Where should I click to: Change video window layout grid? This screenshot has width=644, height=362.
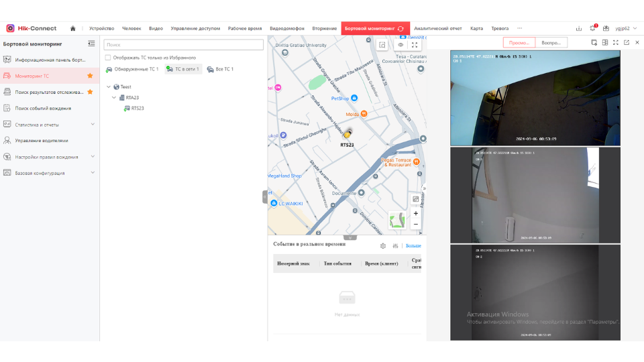(604, 42)
